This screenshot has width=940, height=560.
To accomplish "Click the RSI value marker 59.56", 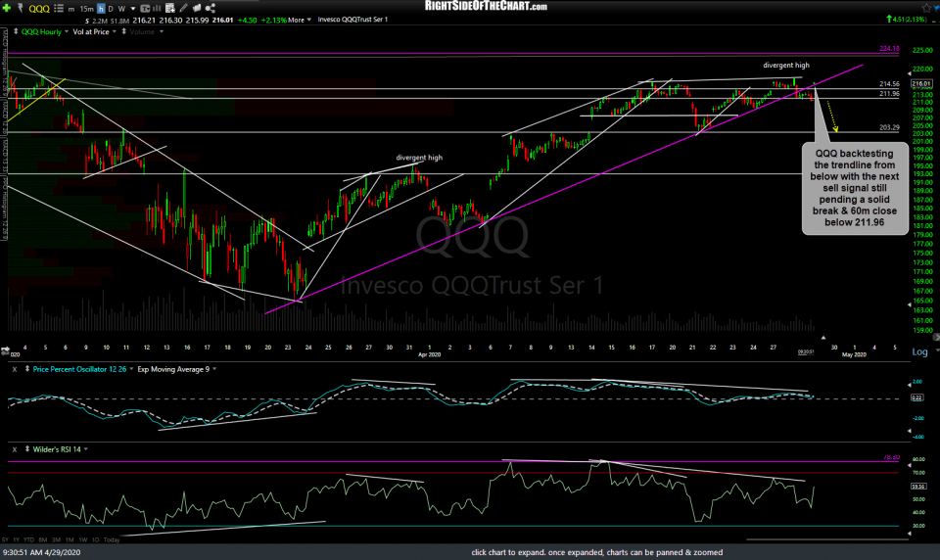I will pyautogui.click(x=918, y=487).
